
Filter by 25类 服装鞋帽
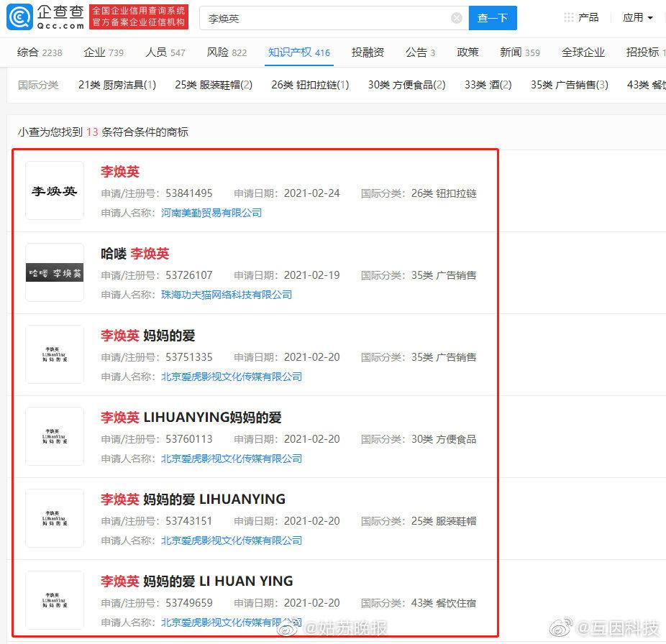coord(214,85)
